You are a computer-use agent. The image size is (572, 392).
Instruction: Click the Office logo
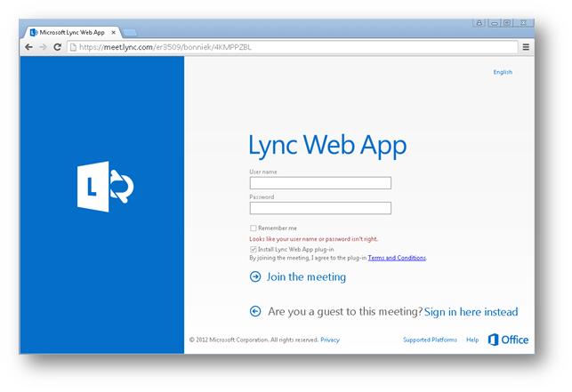508,340
